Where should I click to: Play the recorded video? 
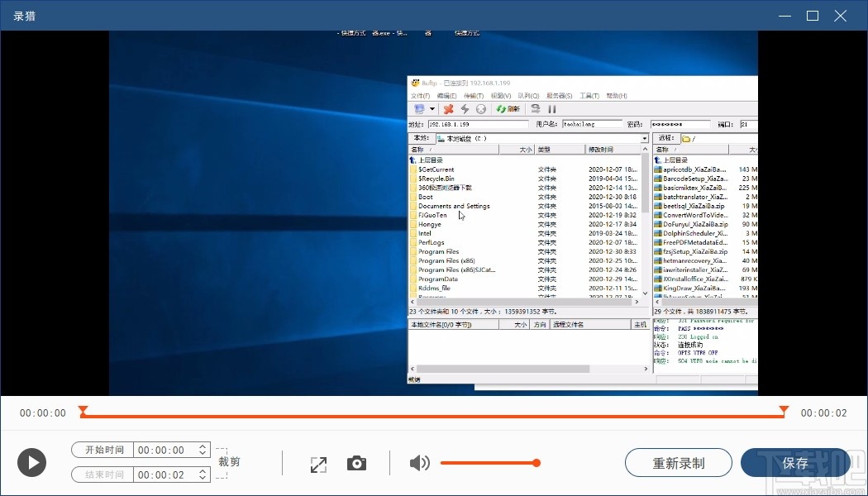pos(32,462)
